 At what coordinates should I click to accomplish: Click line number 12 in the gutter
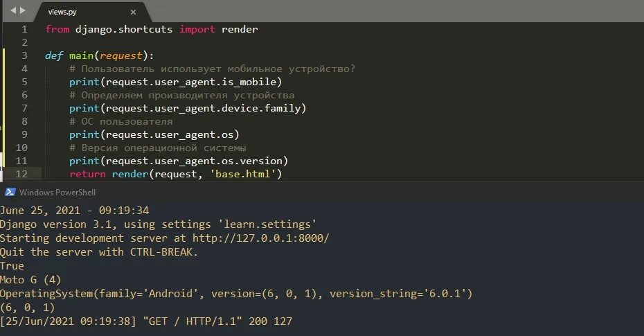[21, 174]
